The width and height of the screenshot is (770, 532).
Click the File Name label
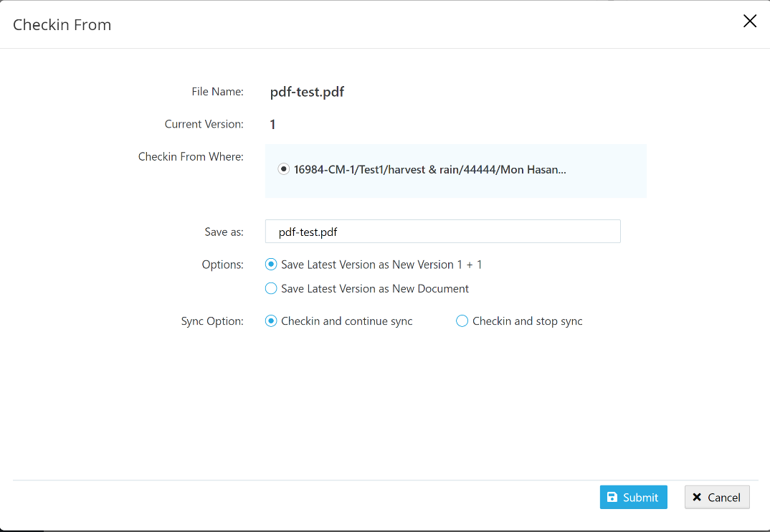pyautogui.click(x=217, y=92)
